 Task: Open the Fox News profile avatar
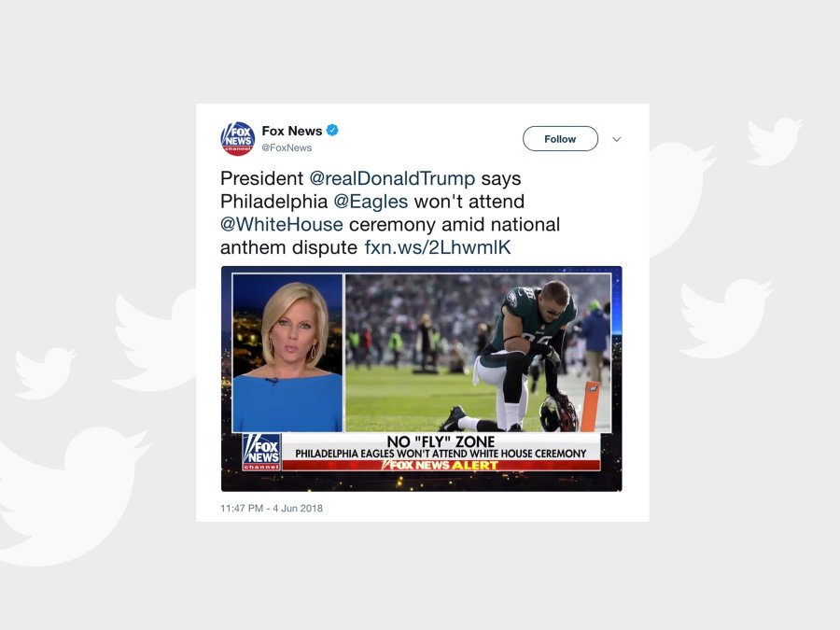coord(237,139)
